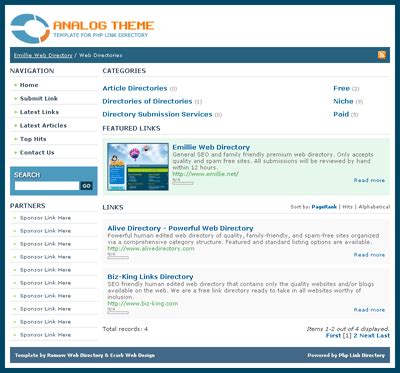Click the Emillie Web Directory thumbnail
Screen dimensions: 400x373
click(138, 167)
